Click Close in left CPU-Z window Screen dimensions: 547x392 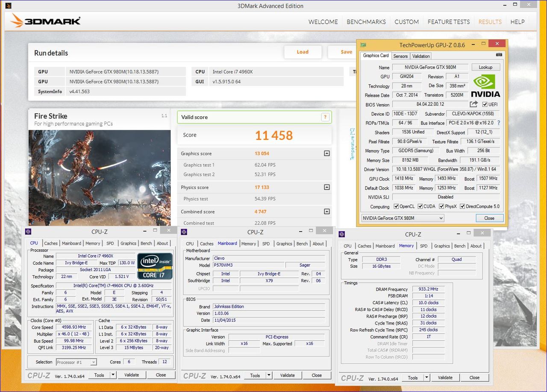(x=161, y=375)
